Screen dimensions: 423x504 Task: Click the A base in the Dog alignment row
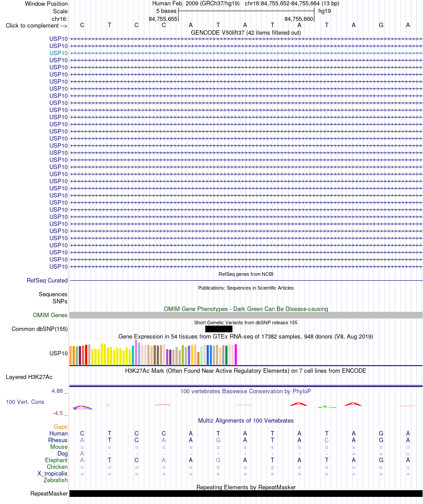click(82, 454)
